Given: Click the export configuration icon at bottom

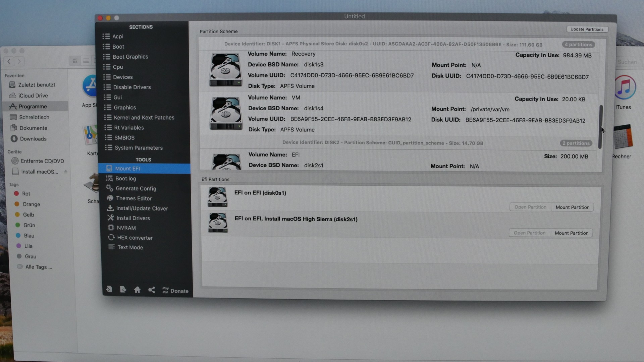Looking at the screenshot, I should tap(123, 289).
